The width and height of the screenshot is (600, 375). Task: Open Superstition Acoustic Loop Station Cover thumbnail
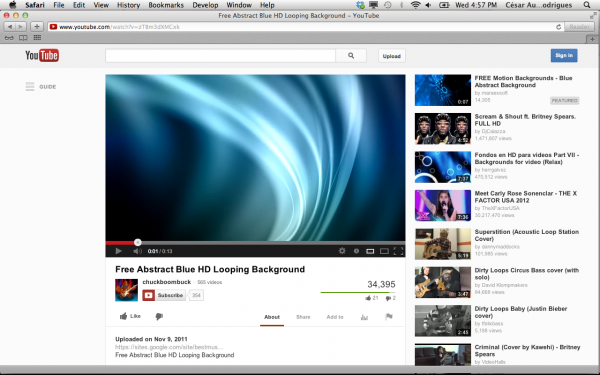pyautogui.click(x=443, y=244)
